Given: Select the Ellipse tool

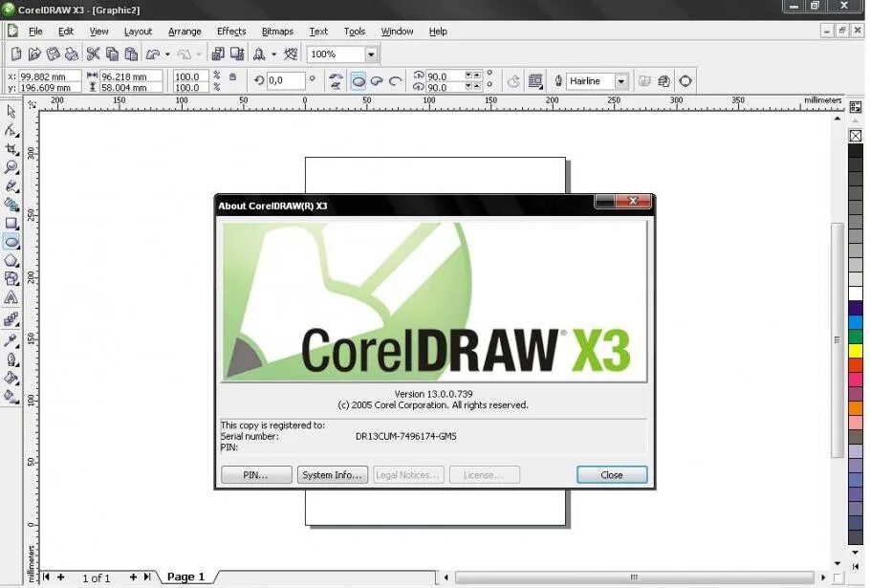Looking at the screenshot, I should coord(11,242).
